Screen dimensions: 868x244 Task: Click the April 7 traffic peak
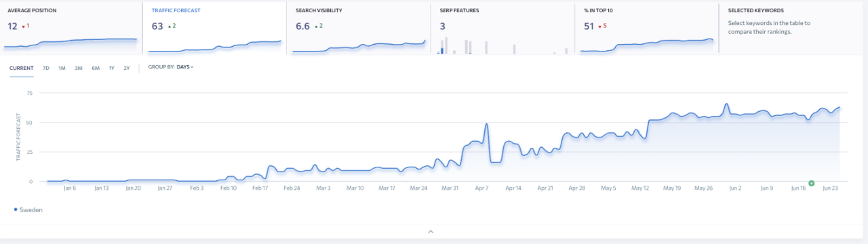coord(486,124)
